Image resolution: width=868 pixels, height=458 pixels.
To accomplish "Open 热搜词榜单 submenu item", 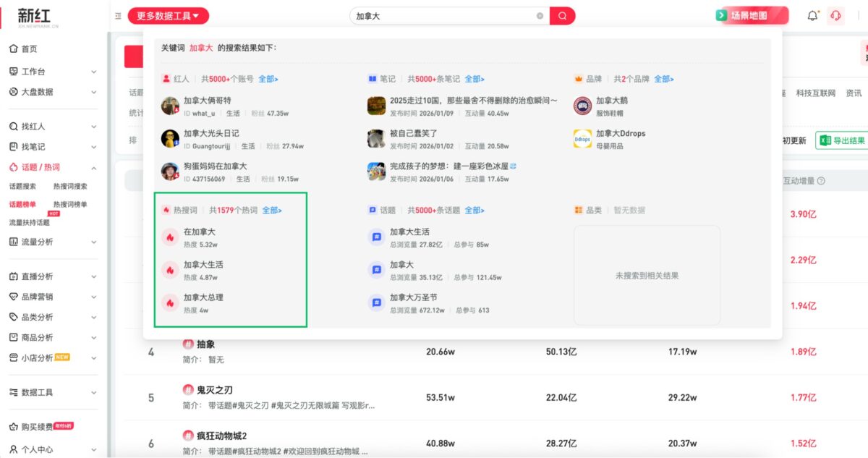I will pos(70,205).
